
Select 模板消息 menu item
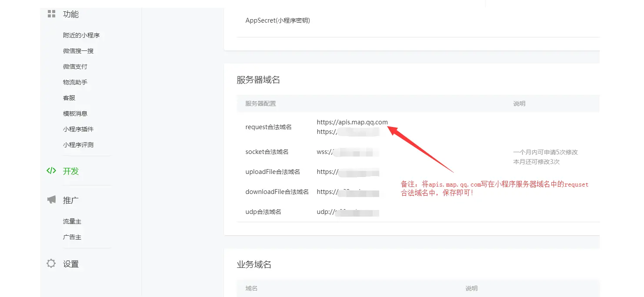tap(75, 113)
